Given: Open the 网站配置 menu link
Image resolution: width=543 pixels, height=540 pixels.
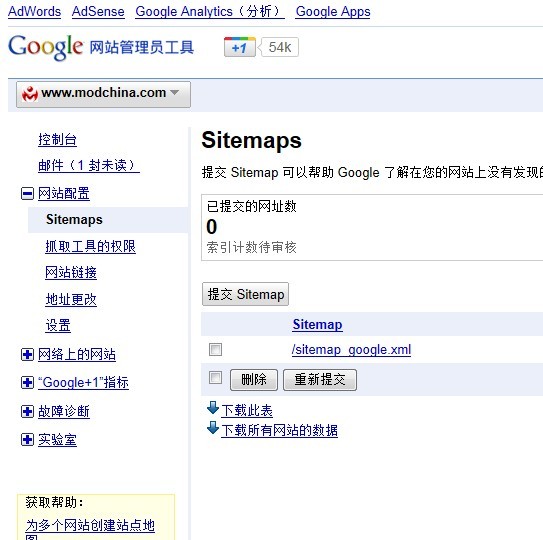Looking at the screenshot, I should [64, 194].
